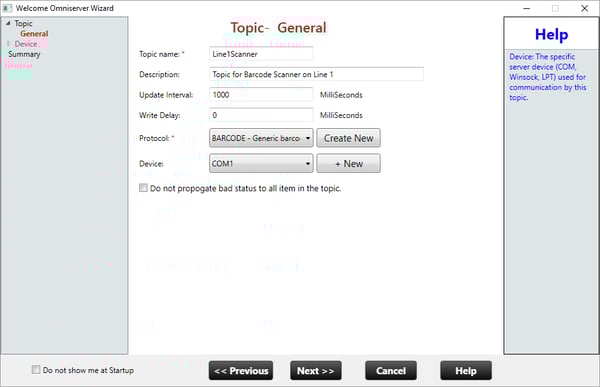
Task: Click MilliSeconds label beside Write Delay
Action: click(x=341, y=115)
